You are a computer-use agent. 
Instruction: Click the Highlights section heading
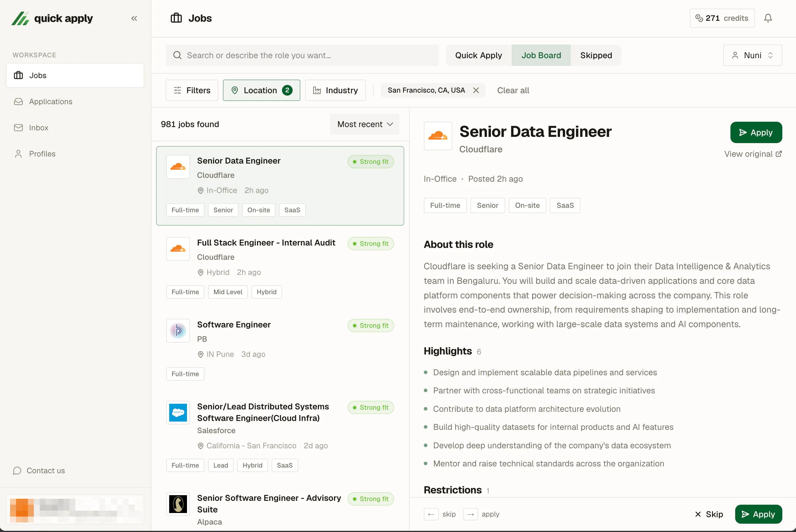448,351
